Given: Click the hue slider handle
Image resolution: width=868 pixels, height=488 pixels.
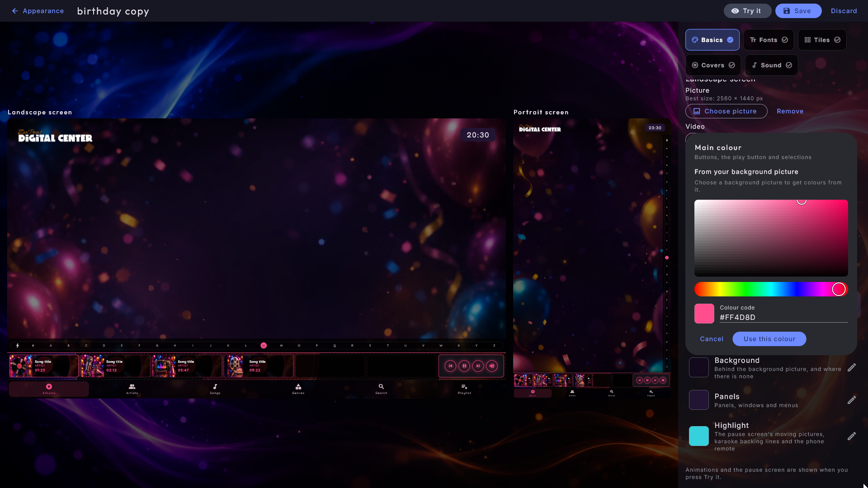Looking at the screenshot, I should pyautogui.click(x=839, y=289).
